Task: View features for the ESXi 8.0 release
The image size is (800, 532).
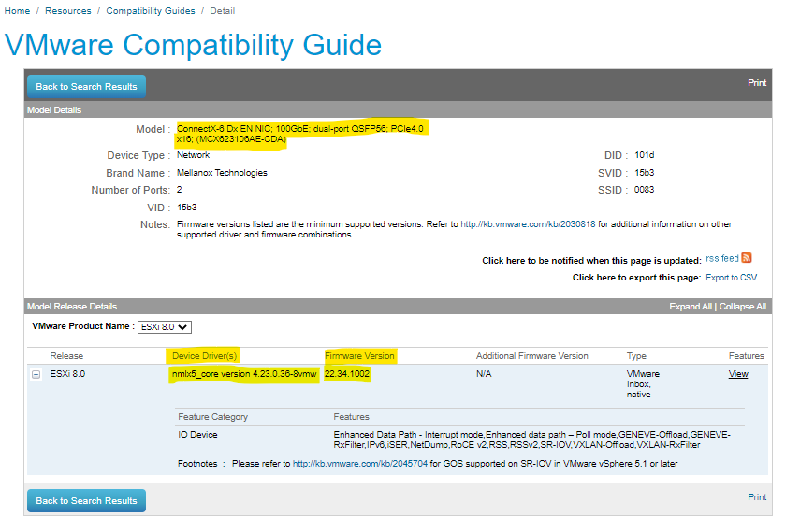Action: pos(738,374)
